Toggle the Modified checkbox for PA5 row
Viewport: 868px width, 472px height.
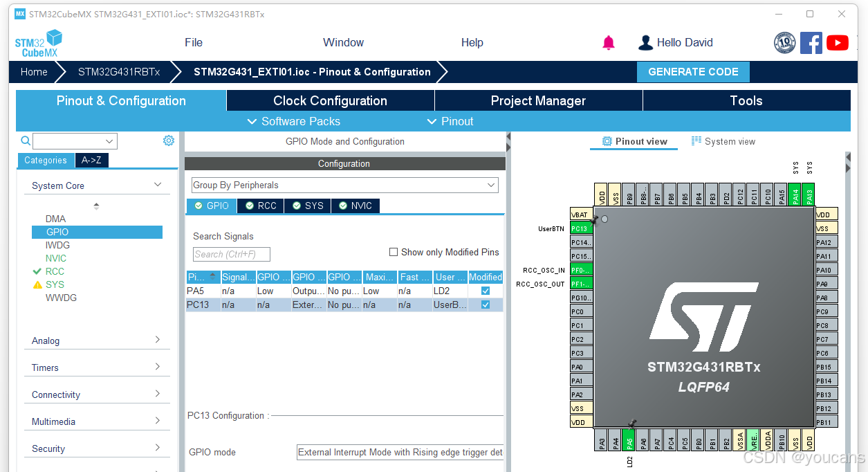(x=486, y=291)
